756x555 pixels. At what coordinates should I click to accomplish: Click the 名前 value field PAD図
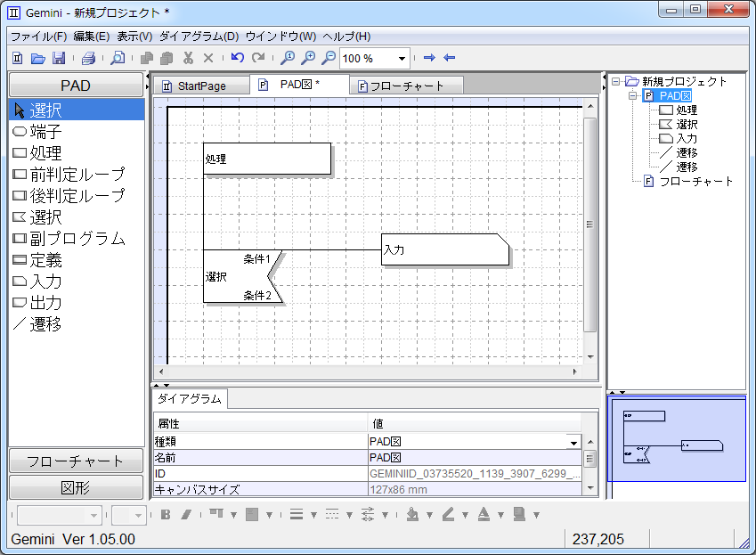point(475,458)
